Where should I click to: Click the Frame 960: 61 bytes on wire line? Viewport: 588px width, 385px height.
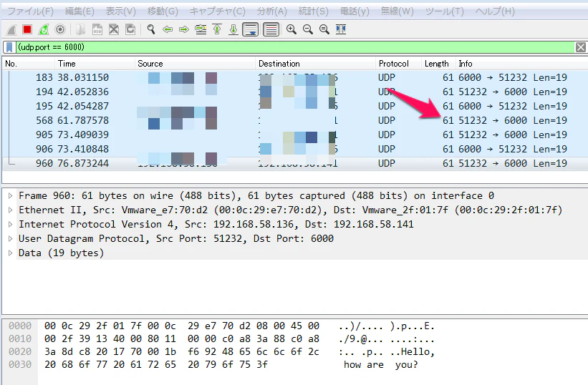(256, 195)
